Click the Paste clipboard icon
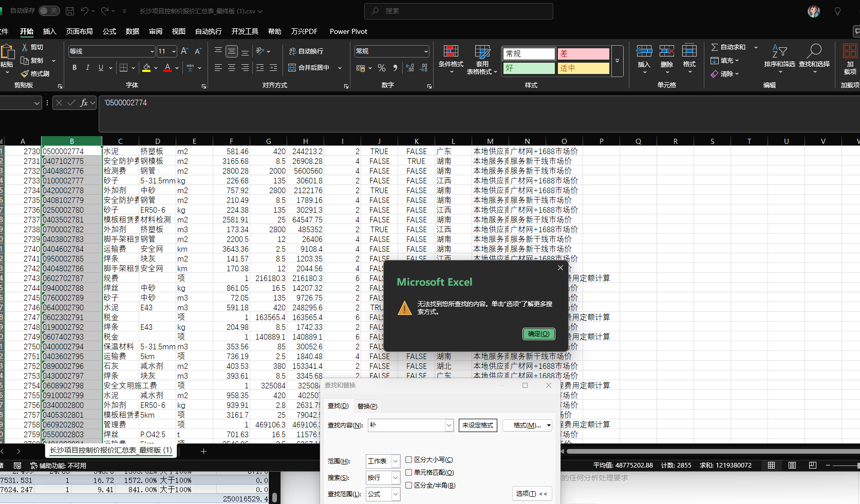Image resolution: width=860 pixels, height=504 pixels. [x=8, y=52]
